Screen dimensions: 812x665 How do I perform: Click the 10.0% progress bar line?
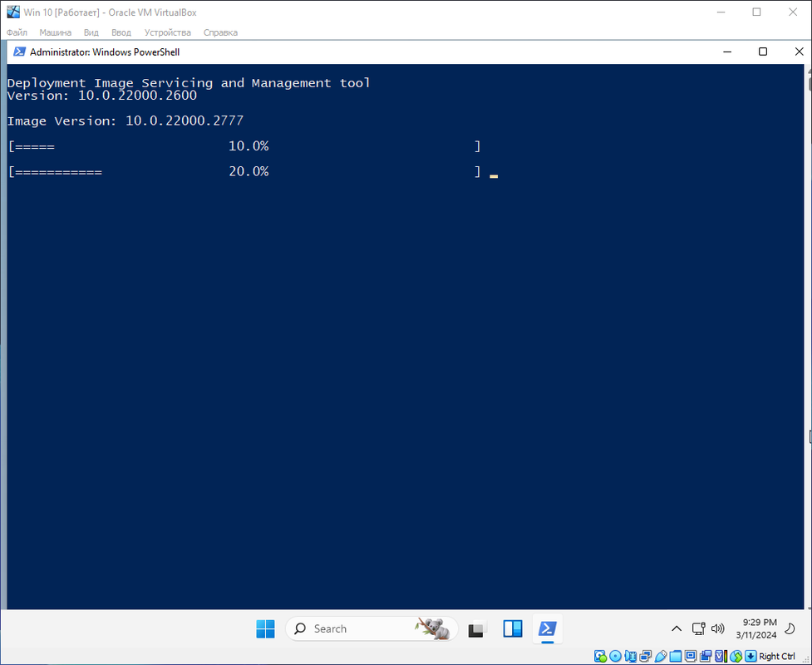[x=244, y=146]
